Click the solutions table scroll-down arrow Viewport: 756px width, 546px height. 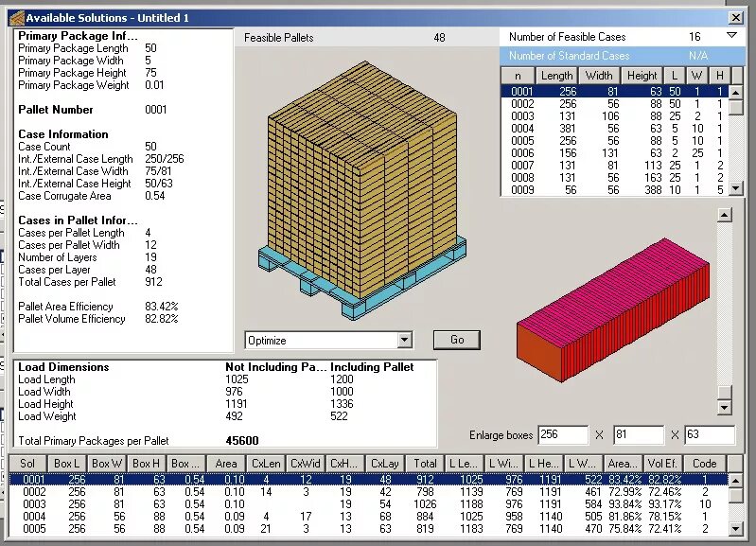[735, 529]
